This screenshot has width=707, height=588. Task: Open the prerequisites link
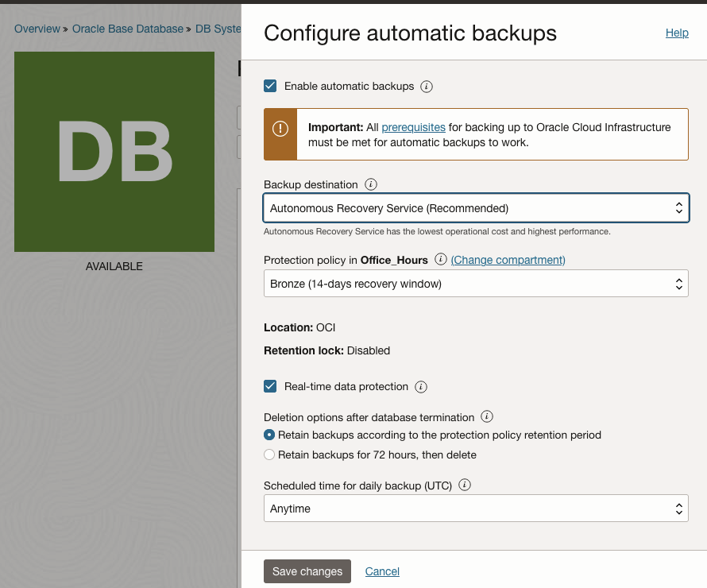[x=413, y=127]
